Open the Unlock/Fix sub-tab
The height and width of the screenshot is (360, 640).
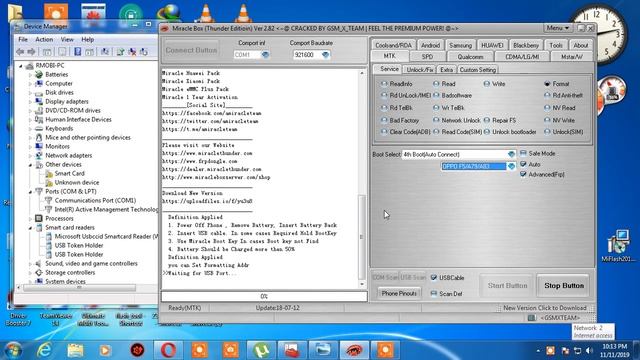[420, 70]
